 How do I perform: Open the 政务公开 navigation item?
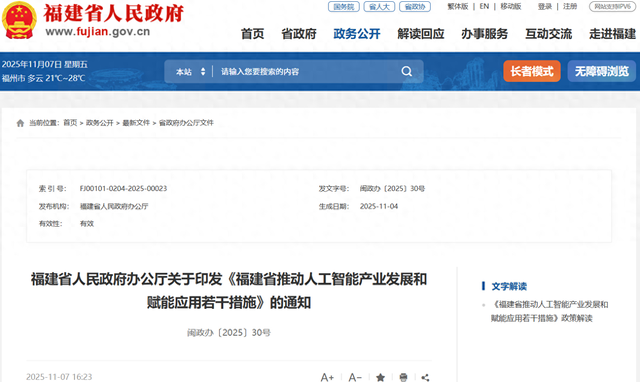tap(357, 34)
